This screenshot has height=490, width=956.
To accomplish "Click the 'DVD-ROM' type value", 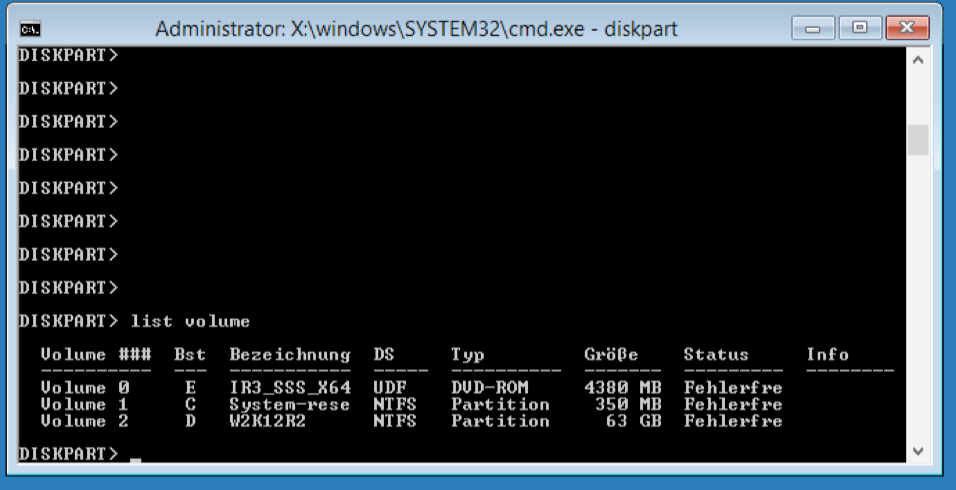I will coord(490,388).
